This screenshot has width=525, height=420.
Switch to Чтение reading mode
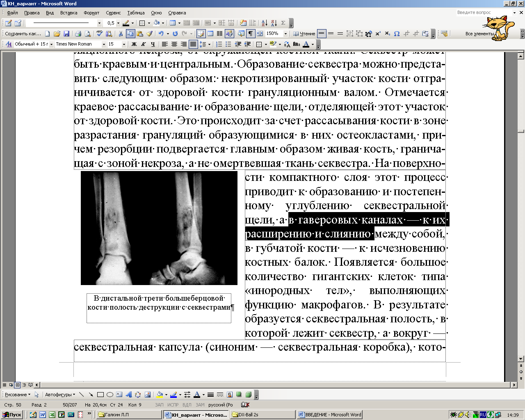(304, 34)
